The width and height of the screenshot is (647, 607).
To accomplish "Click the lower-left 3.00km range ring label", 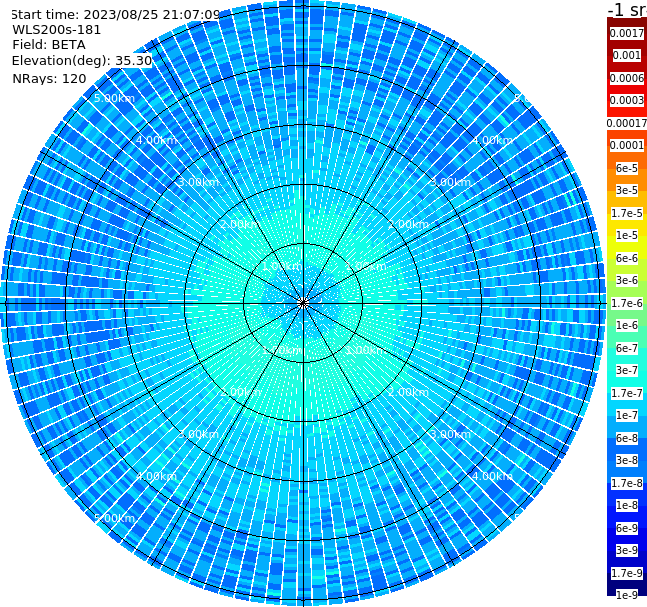I will click(x=198, y=434).
